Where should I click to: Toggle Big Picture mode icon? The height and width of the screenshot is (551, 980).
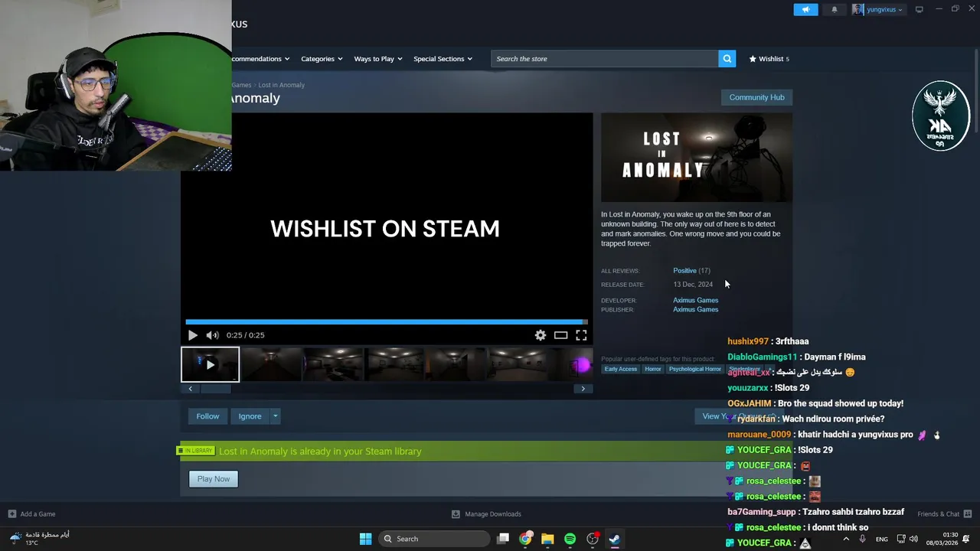click(x=919, y=9)
